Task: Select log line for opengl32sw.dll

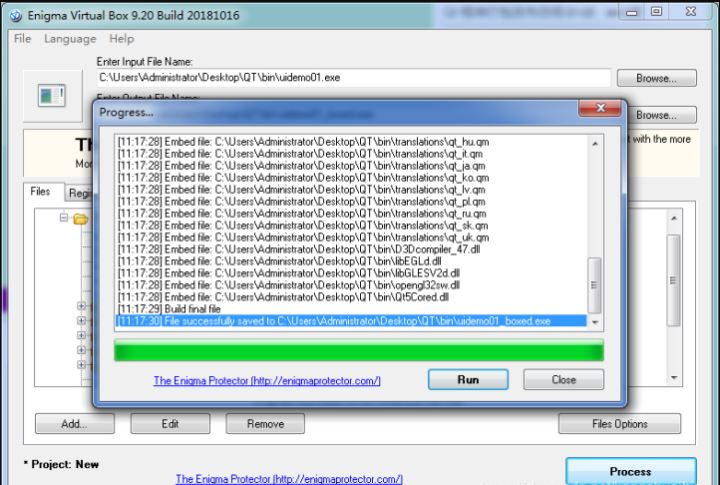Action: (351, 285)
